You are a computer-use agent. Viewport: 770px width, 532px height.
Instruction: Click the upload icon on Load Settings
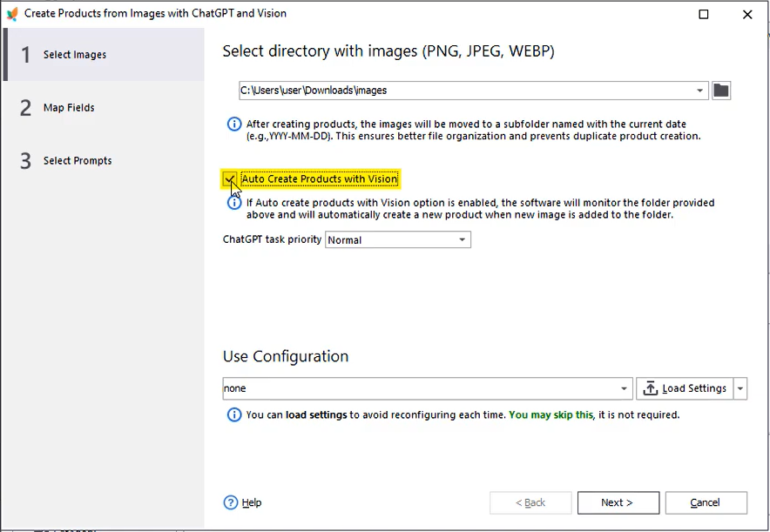point(650,388)
